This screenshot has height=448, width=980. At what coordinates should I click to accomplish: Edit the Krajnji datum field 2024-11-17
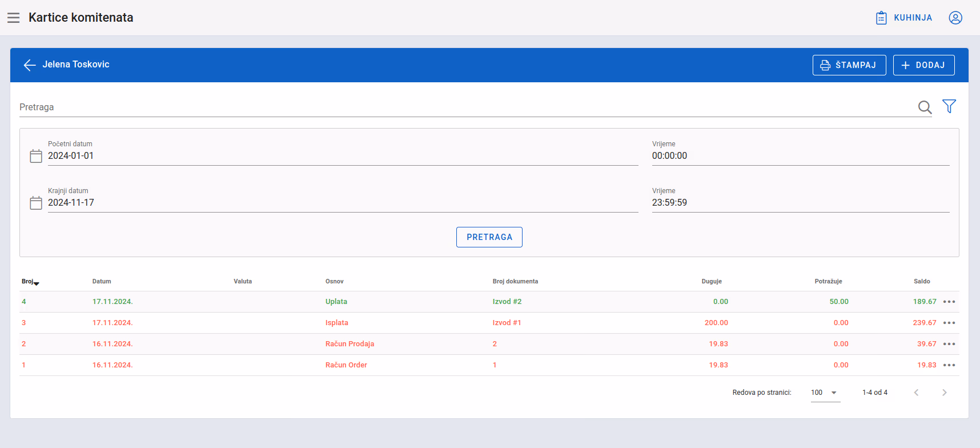(x=343, y=203)
